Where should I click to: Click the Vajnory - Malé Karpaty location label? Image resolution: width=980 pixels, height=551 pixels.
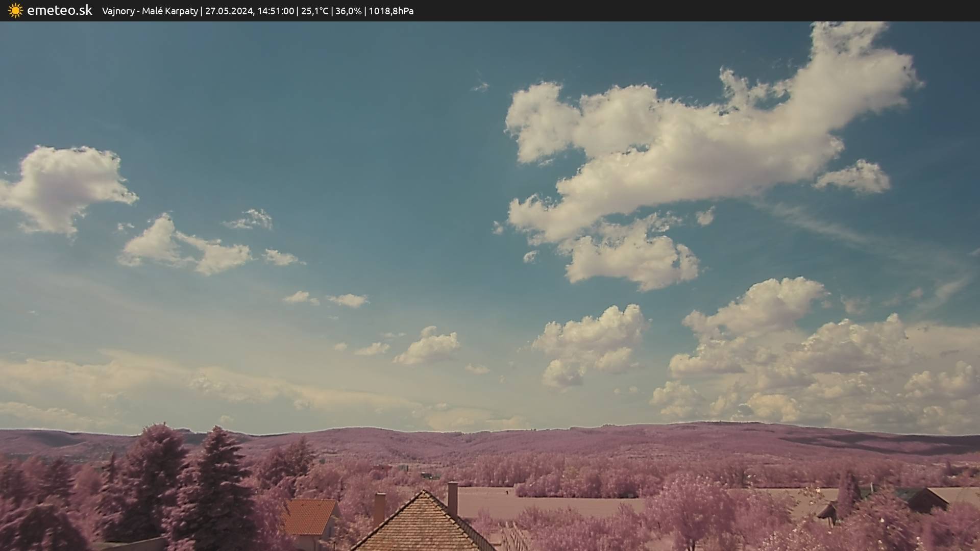tap(150, 11)
